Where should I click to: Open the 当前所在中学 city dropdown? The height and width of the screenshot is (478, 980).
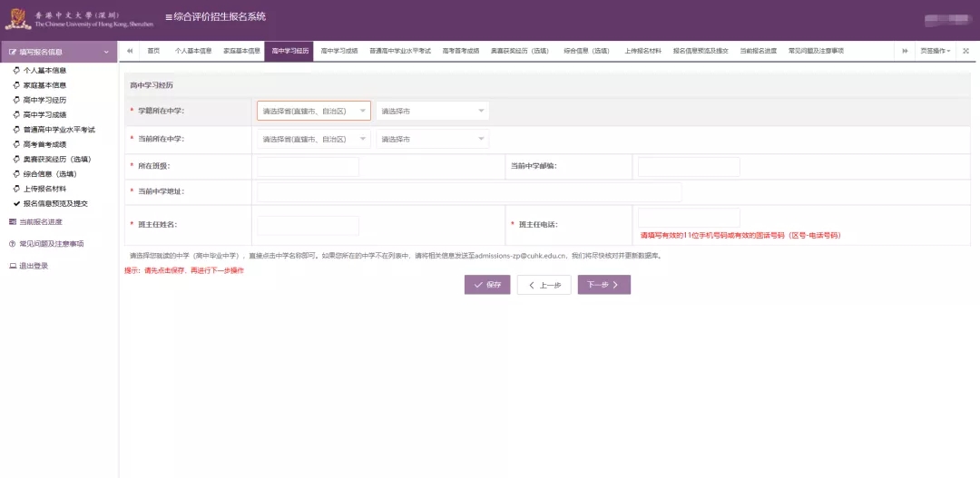pyautogui.click(x=433, y=139)
